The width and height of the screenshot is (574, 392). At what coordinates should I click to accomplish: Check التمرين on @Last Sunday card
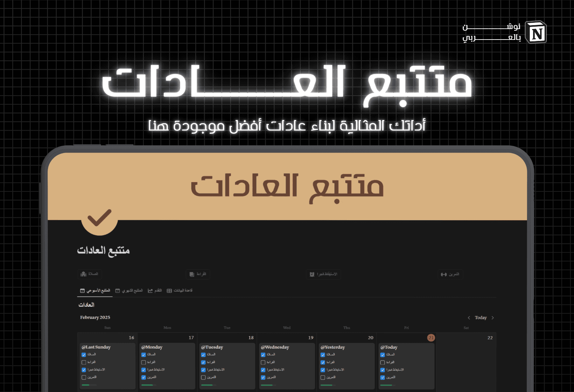[x=84, y=378]
